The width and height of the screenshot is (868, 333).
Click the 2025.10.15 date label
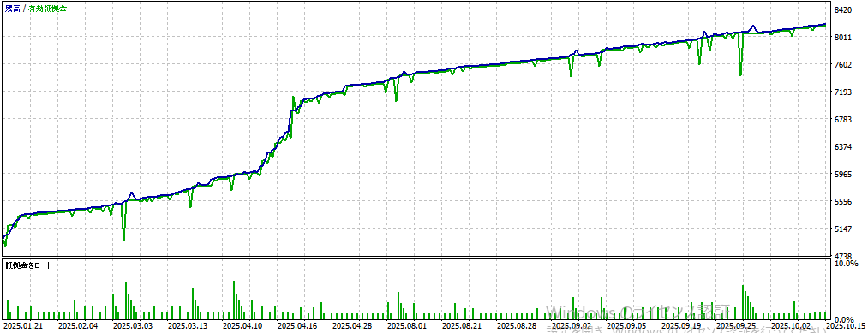coord(845,326)
